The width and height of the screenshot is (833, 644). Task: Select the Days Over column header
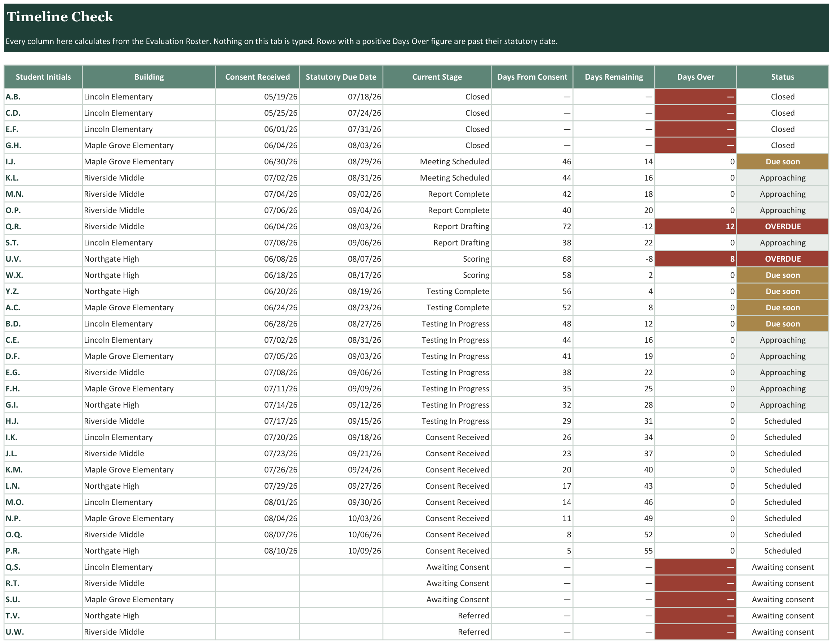tap(696, 77)
